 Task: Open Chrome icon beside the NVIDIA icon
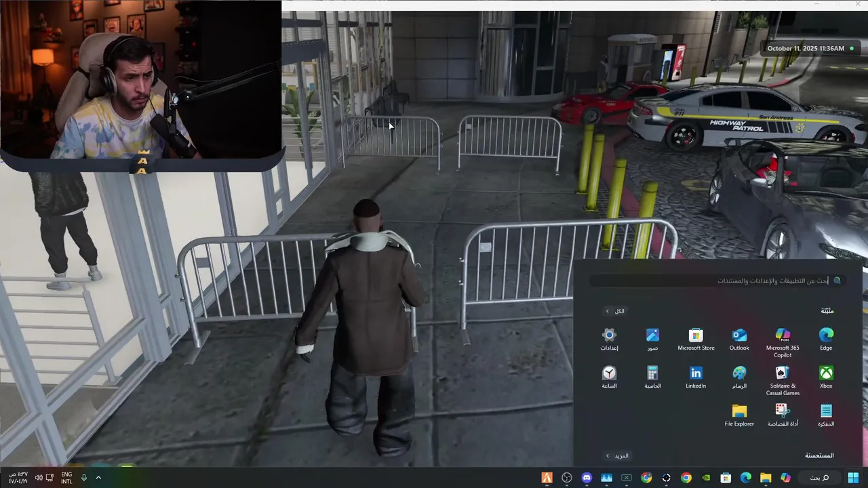click(x=686, y=478)
